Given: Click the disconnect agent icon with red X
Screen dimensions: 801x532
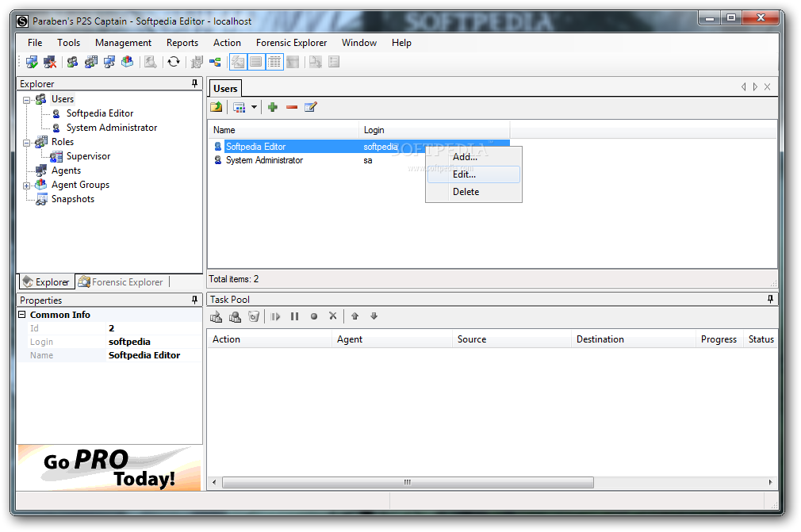Looking at the screenshot, I should [x=50, y=63].
